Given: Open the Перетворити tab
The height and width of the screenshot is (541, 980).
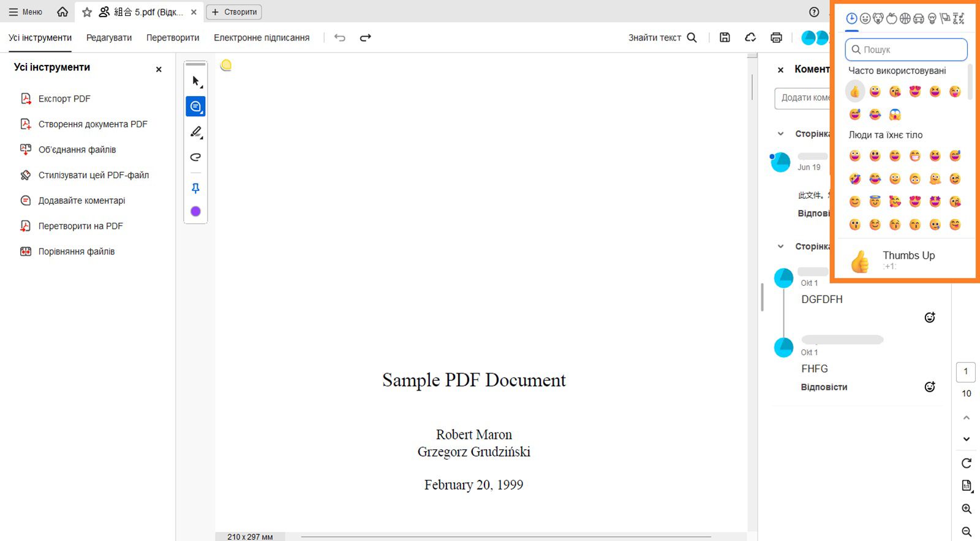Looking at the screenshot, I should [173, 37].
